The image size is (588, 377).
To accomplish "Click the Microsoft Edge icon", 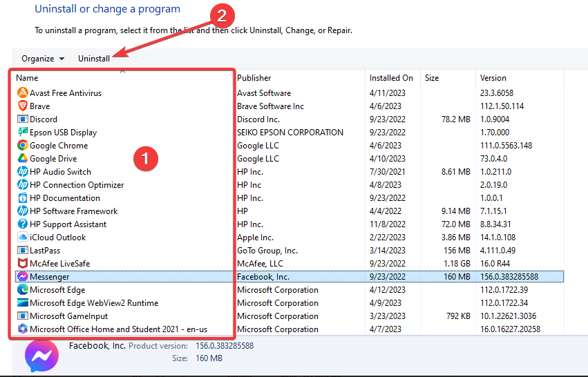I will 23,289.
